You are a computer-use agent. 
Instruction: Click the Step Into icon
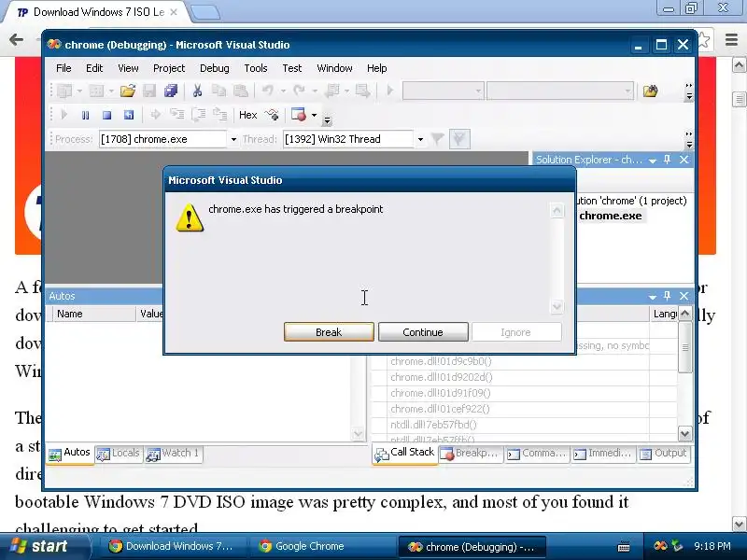[176, 114]
